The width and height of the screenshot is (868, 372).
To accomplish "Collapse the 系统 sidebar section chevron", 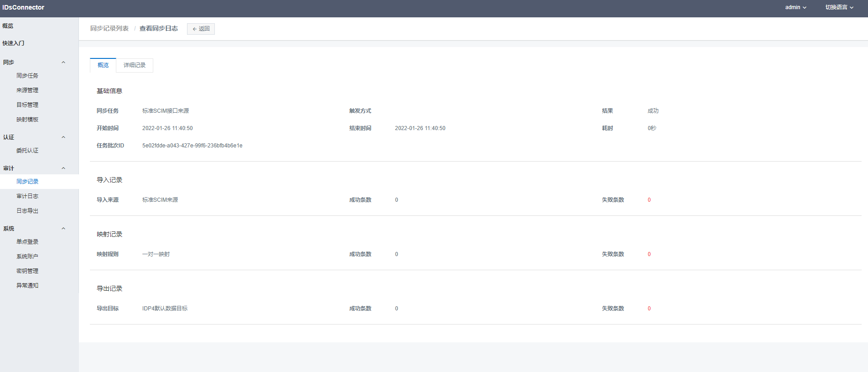I will click(x=63, y=229).
